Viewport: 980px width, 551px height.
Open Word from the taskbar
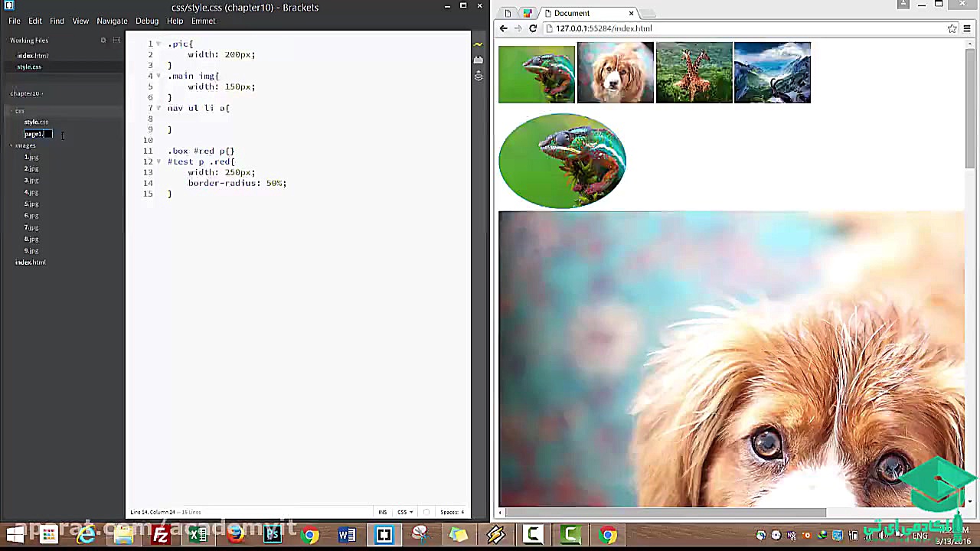coord(347,534)
